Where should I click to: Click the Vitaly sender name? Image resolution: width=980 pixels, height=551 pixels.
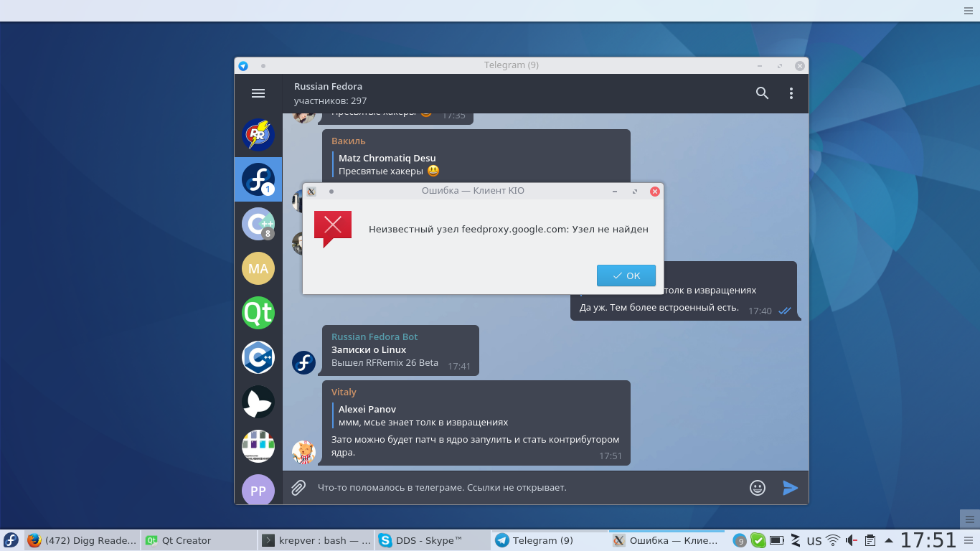coord(344,392)
